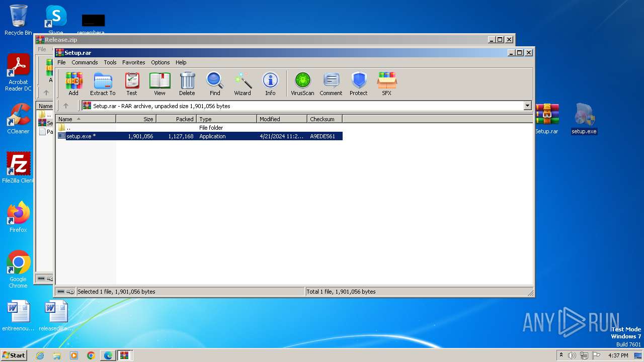Open CCleaner desktop icon

pos(18,119)
